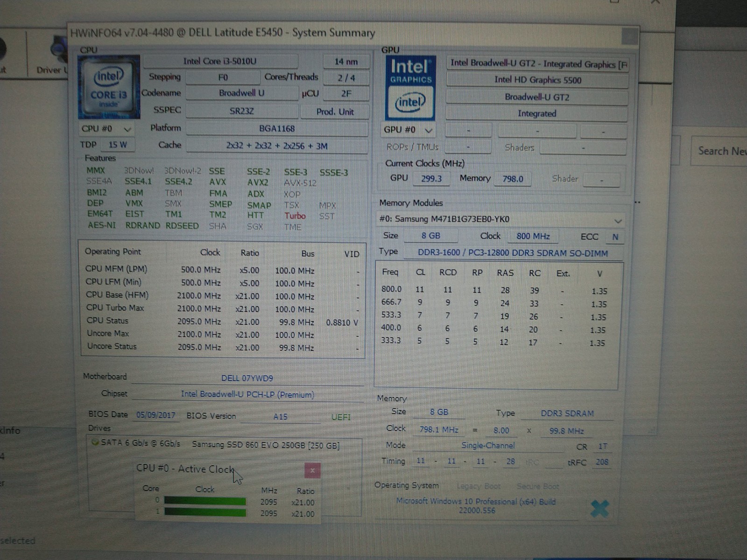This screenshot has height=560, width=747.
Task: Click the AES-NI feature label
Action: 101,225
